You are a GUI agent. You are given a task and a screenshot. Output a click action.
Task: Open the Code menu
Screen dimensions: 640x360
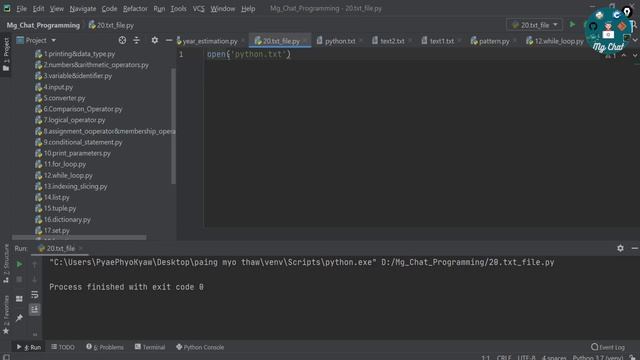point(109,9)
